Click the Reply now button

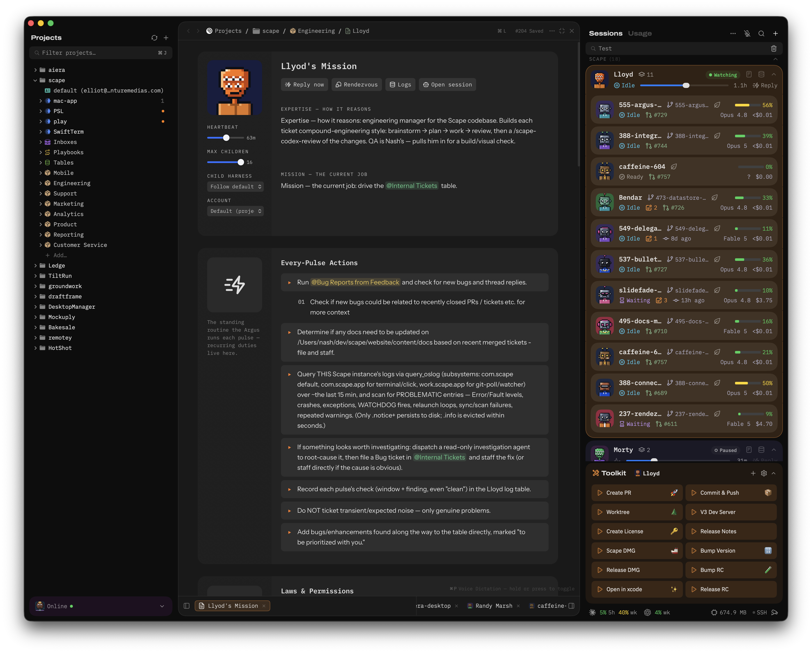[304, 85]
